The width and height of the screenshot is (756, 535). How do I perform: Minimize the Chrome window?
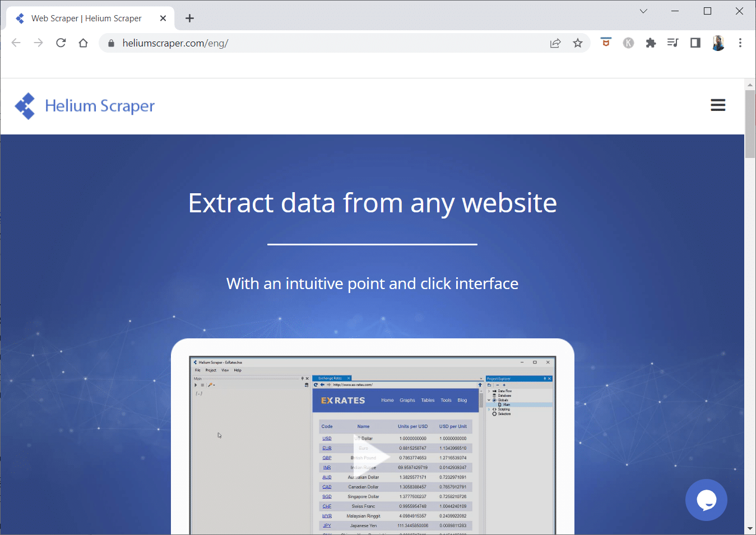point(675,11)
